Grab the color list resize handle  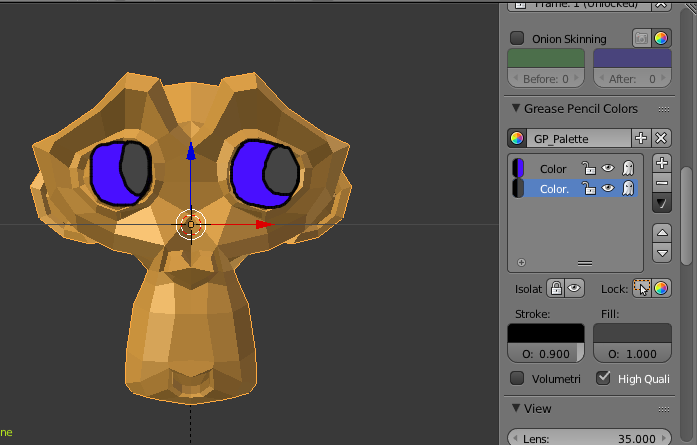[x=585, y=263]
